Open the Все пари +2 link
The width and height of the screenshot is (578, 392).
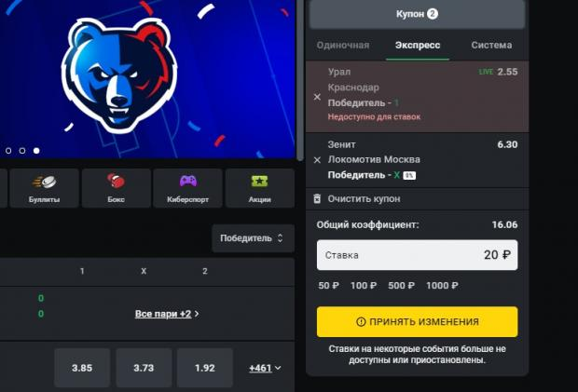[x=167, y=314]
